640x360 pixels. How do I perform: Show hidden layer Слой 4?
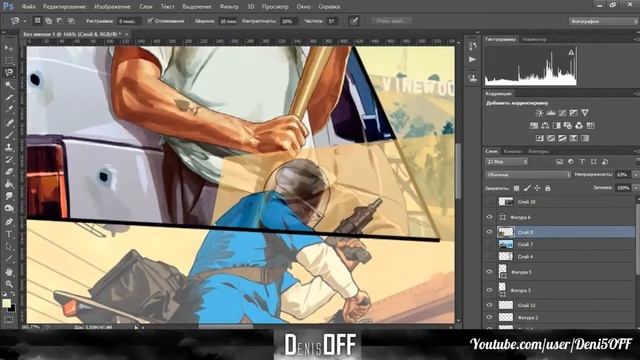tap(489, 256)
